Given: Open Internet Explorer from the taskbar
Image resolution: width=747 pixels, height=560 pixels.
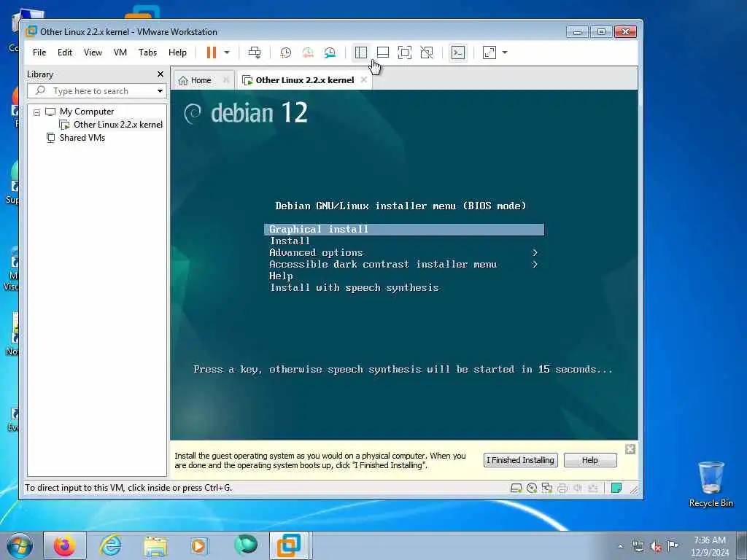Looking at the screenshot, I should tap(111, 545).
